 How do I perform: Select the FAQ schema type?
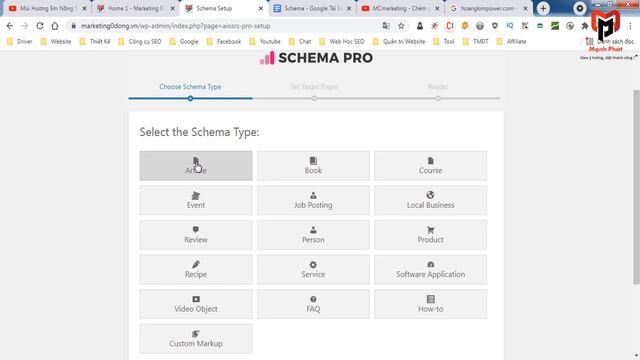point(313,304)
